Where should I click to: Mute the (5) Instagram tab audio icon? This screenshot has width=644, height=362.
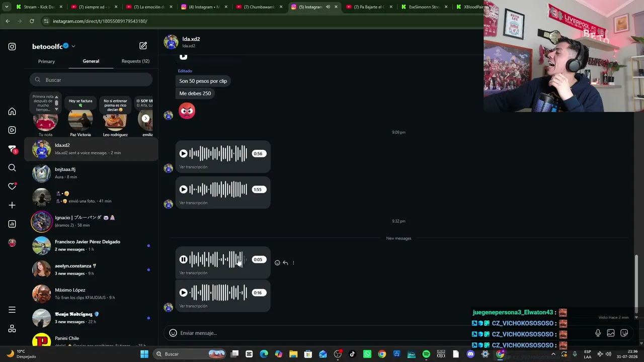(x=328, y=7)
